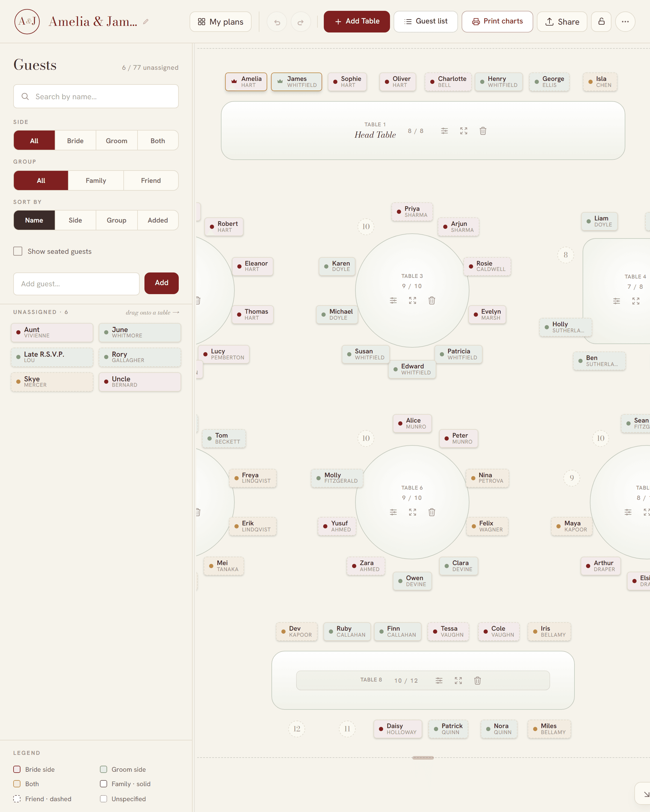Delete Table 3 using trash icon
This screenshot has width=650, height=812.
[432, 300]
